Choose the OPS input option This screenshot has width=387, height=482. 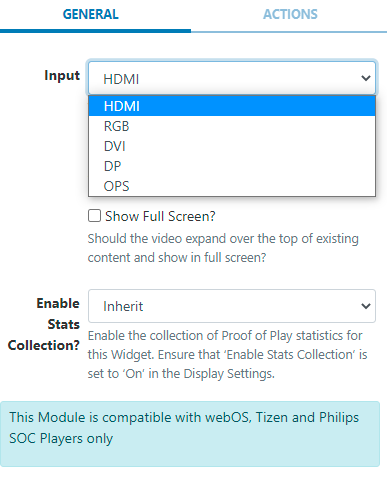pyautogui.click(x=232, y=186)
